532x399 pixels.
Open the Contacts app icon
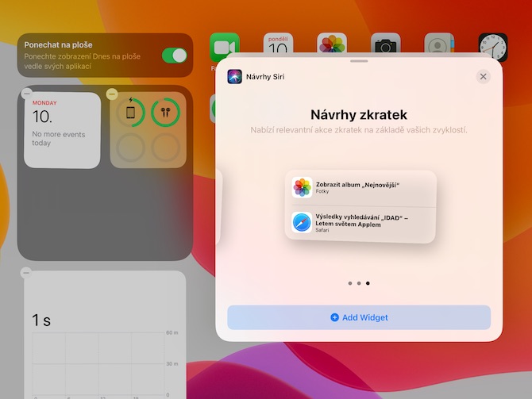point(439,44)
